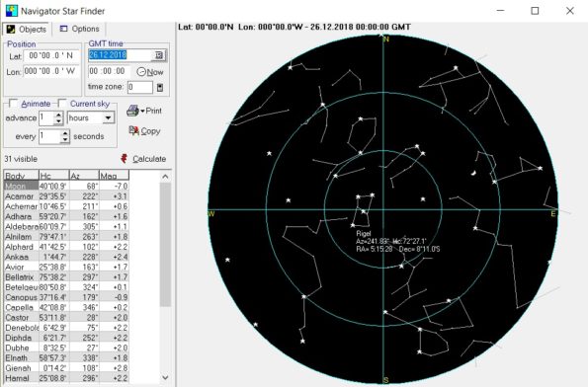Viewport: 588px width, 387px height.
Task: Click the Rigel star on chart
Action: pyautogui.click(x=353, y=225)
